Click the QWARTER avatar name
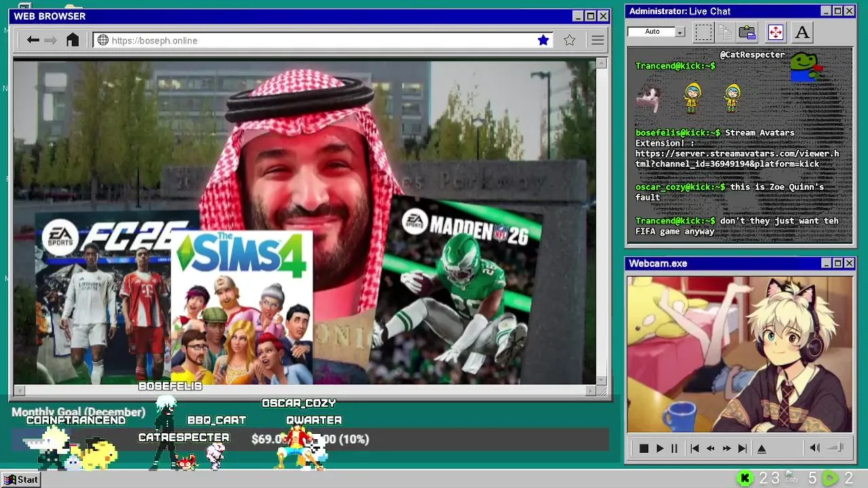 click(x=314, y=420)
